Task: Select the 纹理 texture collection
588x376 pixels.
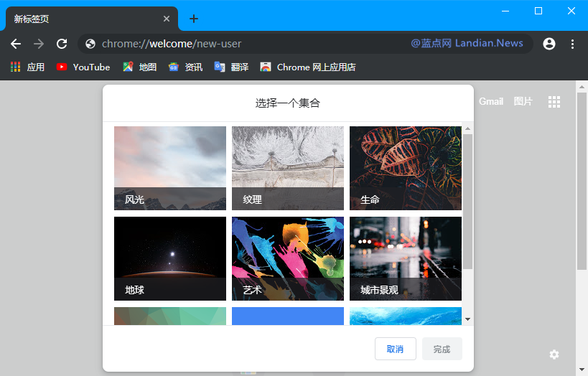Action: (x=288, y=169)
